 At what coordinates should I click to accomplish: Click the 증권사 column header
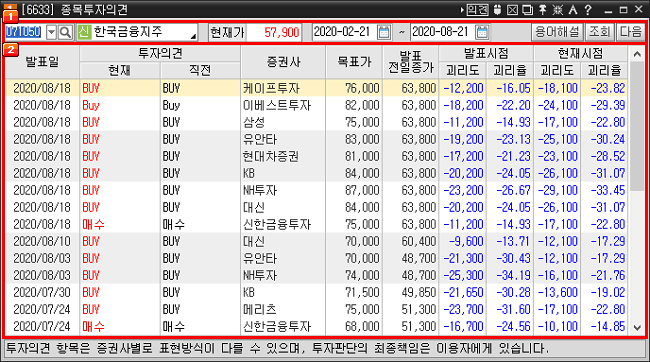283,62
